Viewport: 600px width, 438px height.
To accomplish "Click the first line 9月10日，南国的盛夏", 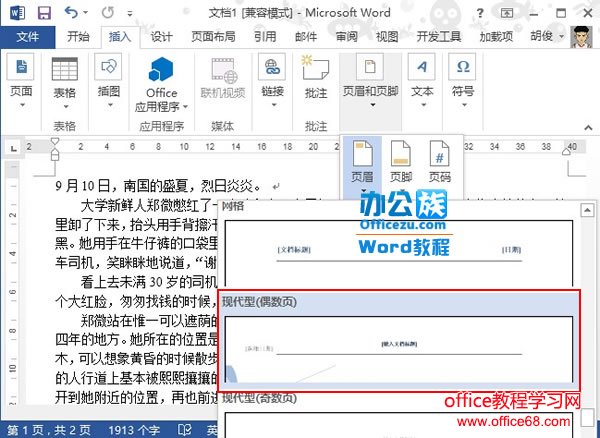I will click(158, 186).
